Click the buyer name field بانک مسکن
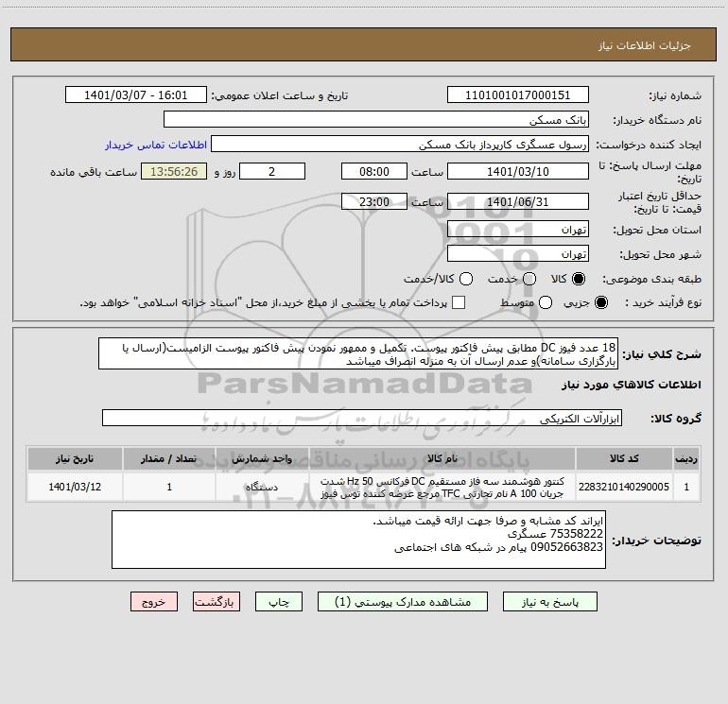This screenshot has height=704, width=728. [x=376, y=120]
